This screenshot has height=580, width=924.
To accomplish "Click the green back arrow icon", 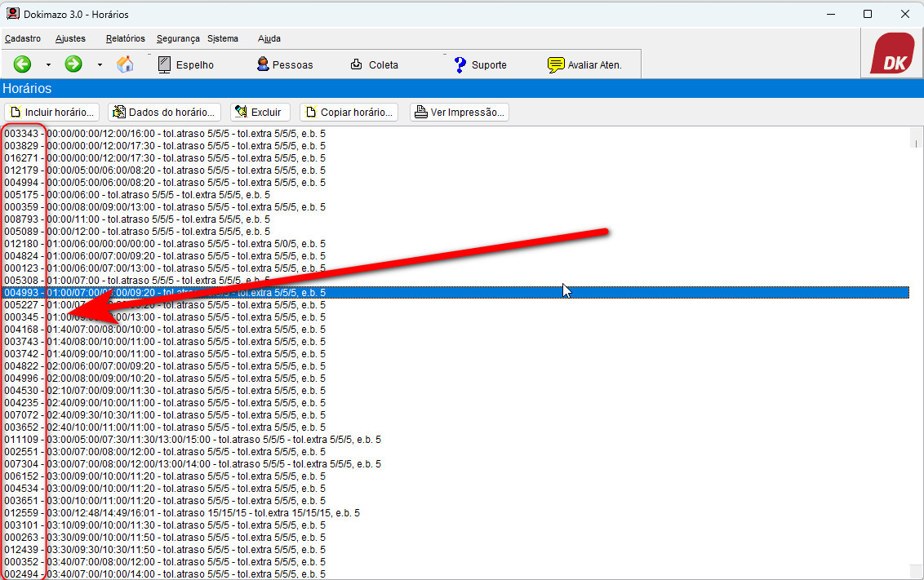I will click(22, 64).
